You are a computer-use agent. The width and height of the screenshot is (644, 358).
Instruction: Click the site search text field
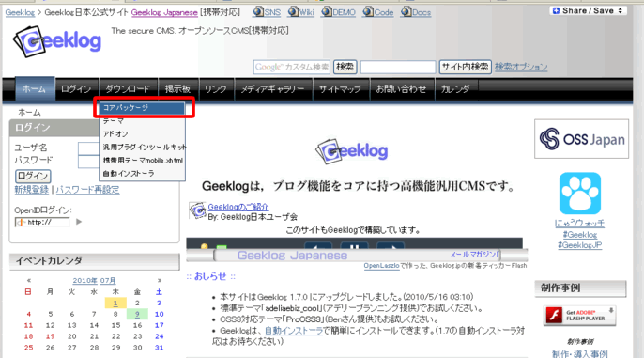[x=398, y=67]
